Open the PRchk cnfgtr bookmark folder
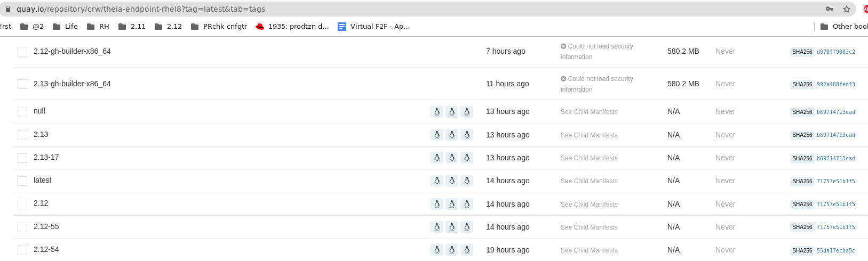This screenshot has width=868, height=261. click(x=219, y=27)
